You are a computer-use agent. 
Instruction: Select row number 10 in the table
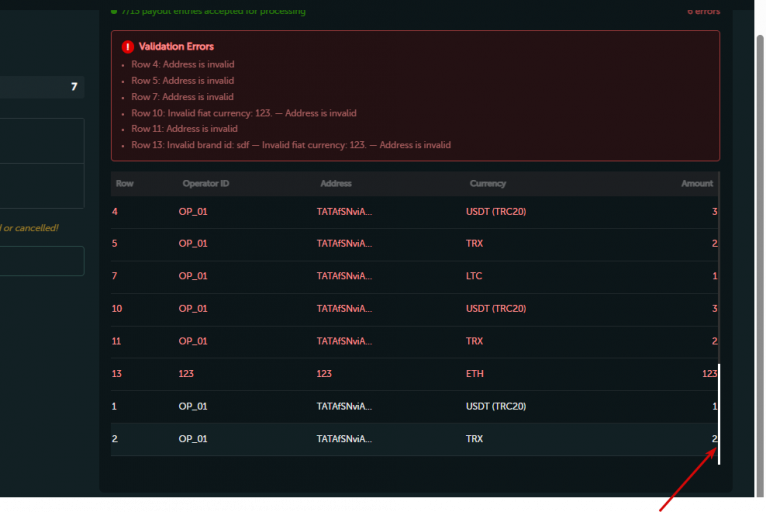tap(117, 309)
